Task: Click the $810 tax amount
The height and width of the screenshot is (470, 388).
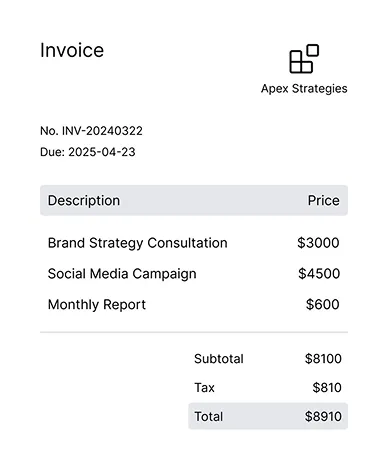Action: [327, 388]
